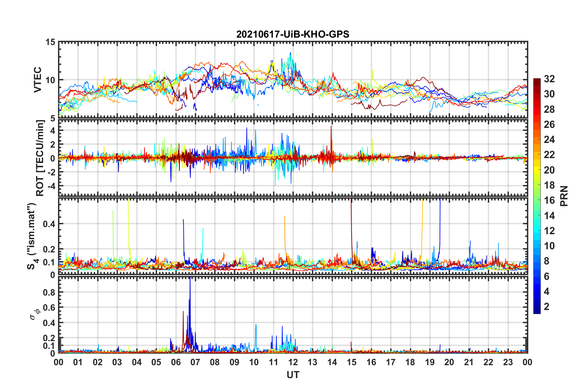Click hour "12" on the UT axis
This screenshot has height=392, width=586.
[x=293, y=362]
